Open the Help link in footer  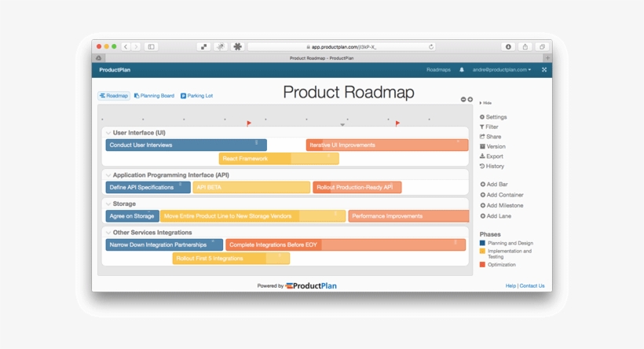(x=510, y=286)
